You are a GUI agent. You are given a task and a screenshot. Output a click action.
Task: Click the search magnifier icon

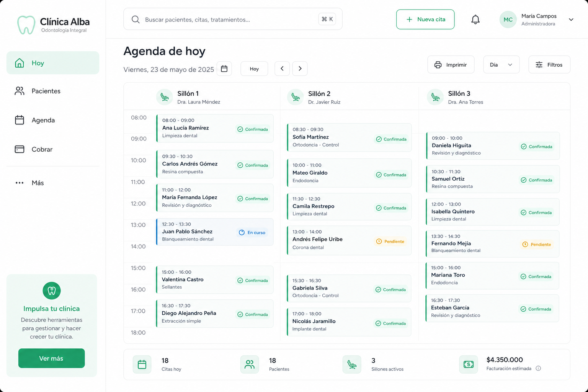click(x=136, y=20)
